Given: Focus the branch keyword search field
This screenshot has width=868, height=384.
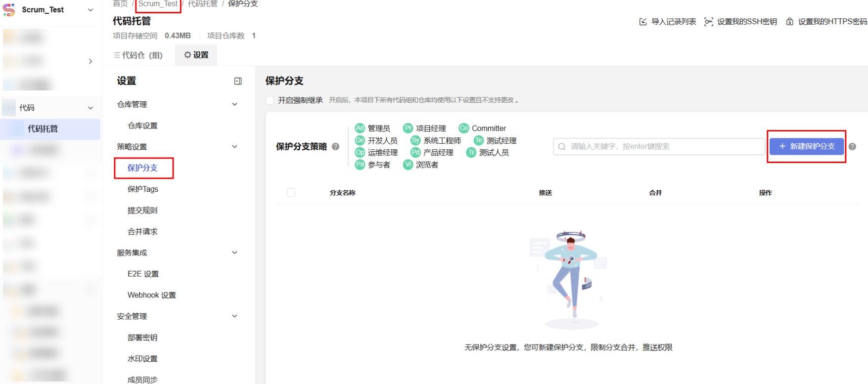Looking at the screenshot, I should (659, 146).
